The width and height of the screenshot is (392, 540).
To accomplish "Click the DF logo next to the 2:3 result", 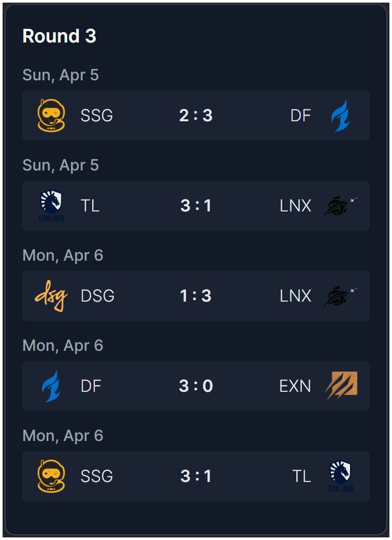I will point(341,115).
